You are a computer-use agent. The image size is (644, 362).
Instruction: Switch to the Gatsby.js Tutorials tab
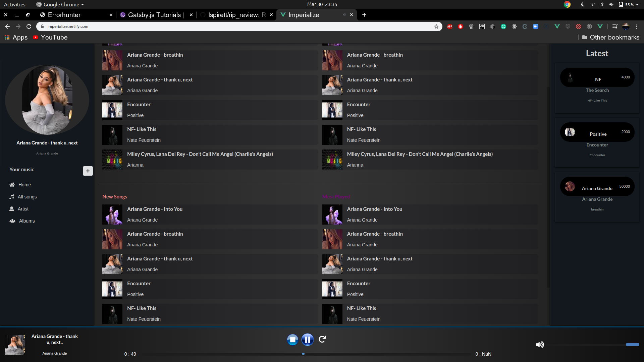tap(154, 15)
